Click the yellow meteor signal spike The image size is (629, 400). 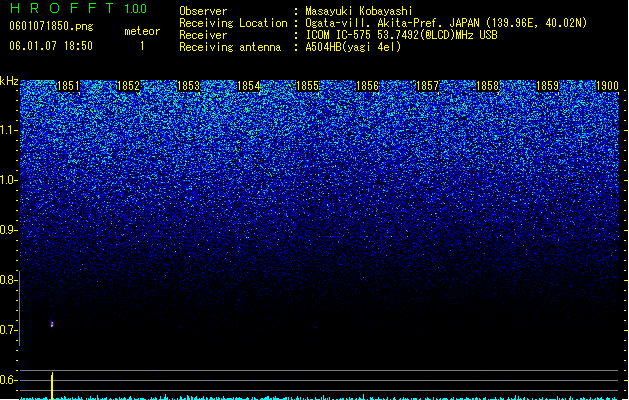click(52, 386)
